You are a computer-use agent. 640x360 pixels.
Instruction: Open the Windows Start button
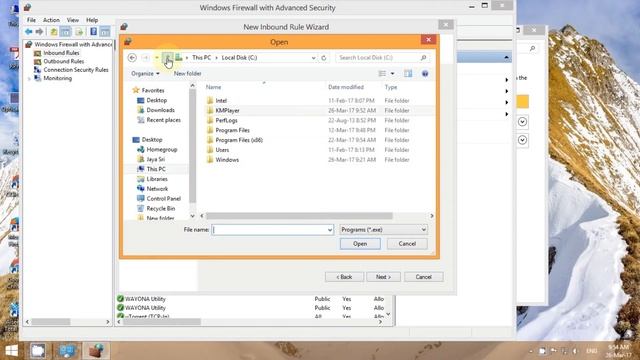[x=11, y=351]
